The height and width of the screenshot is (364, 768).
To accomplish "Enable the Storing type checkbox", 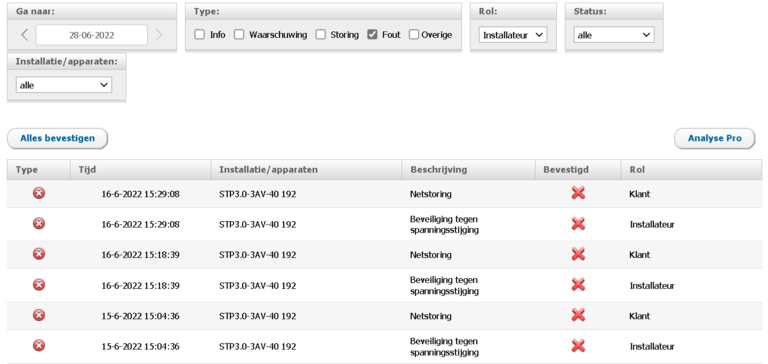I will click(x=320, y=35).
